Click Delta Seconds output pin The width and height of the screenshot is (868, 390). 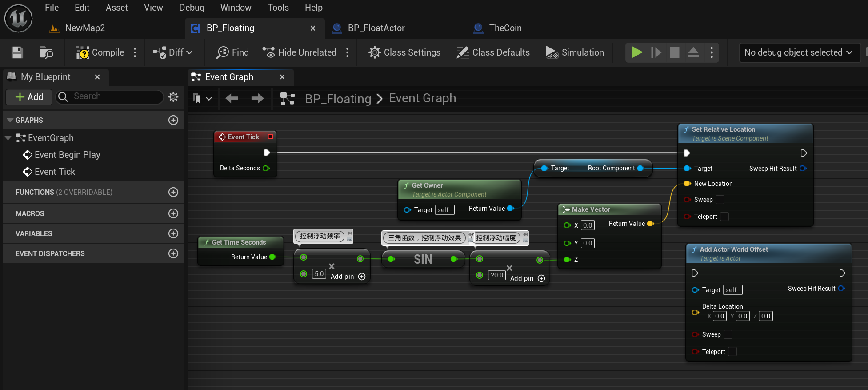coord(266,168)
